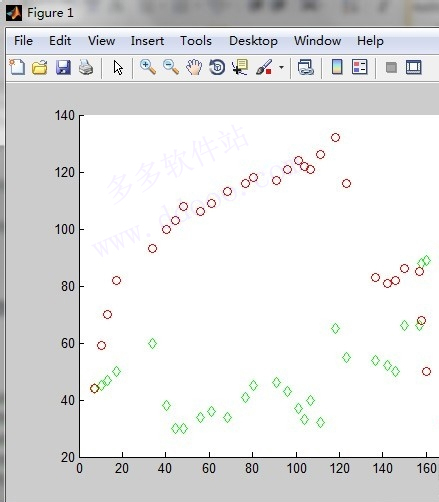
Task: Open the File menu
Action: coord(23,41)
